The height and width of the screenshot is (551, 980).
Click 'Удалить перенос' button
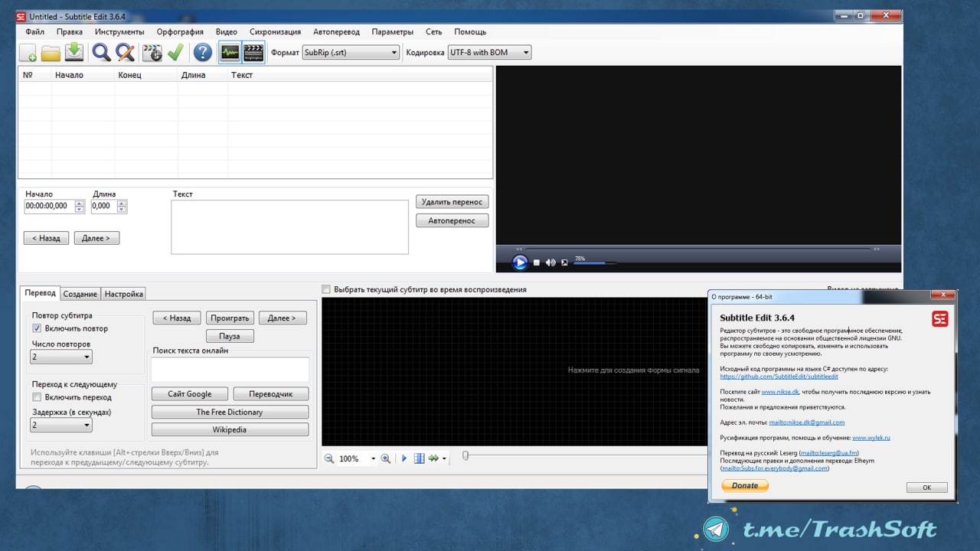click(x=452, y=202)
